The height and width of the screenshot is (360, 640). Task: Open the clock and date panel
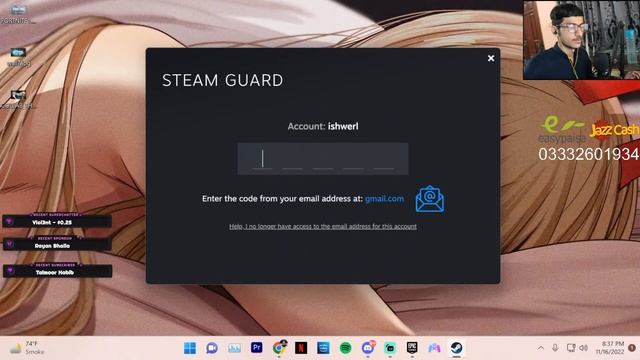[609, 348]
